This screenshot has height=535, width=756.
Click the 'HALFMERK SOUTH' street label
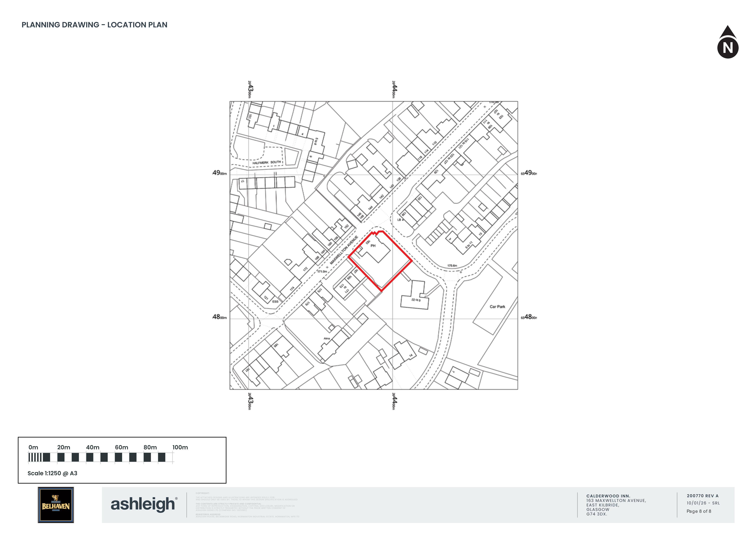pyautogui.click(x=267, y=162)
